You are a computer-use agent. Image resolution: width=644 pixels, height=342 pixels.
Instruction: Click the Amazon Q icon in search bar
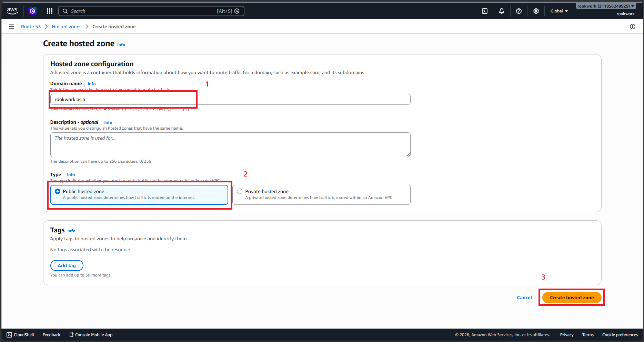pyautogui.click(x=237, y=11)
